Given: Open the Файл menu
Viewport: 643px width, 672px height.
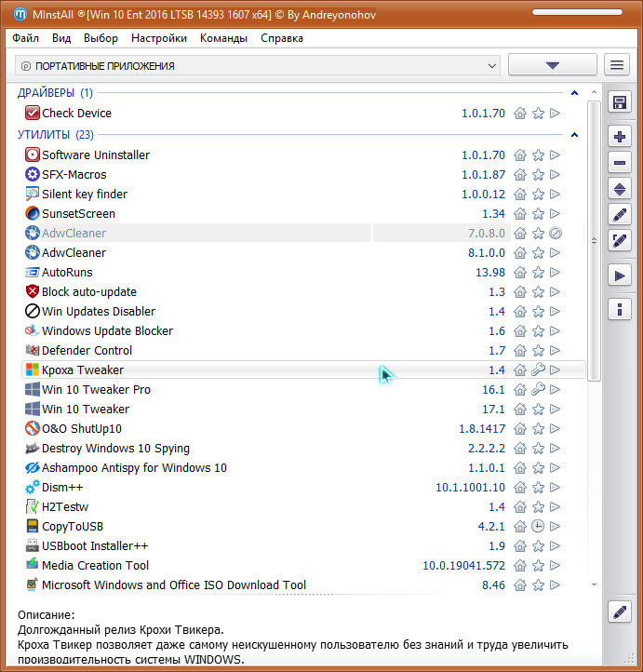Looking at the screenshot, I should 26,38.
